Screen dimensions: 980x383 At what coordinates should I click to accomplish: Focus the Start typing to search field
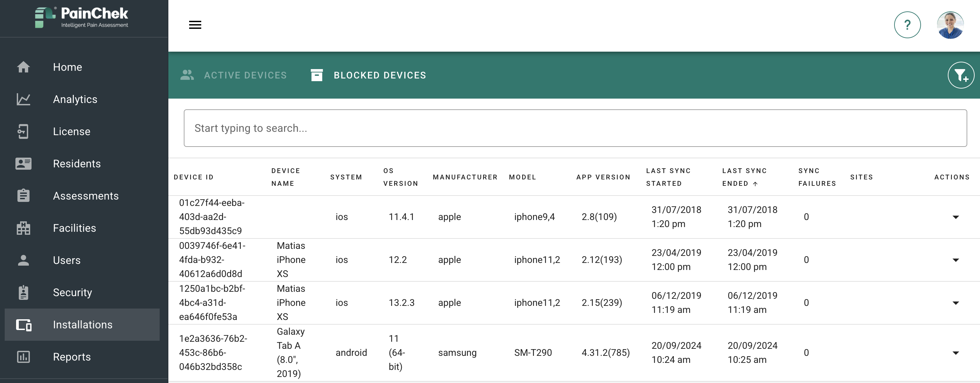[575, 128]
